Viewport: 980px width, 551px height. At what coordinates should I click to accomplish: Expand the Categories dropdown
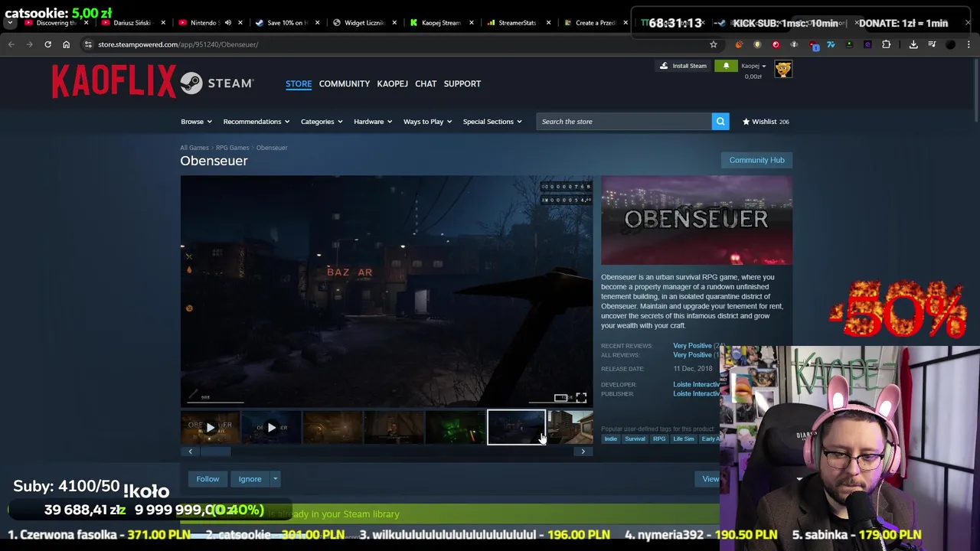pyautogui.click(x=321, y=122)
